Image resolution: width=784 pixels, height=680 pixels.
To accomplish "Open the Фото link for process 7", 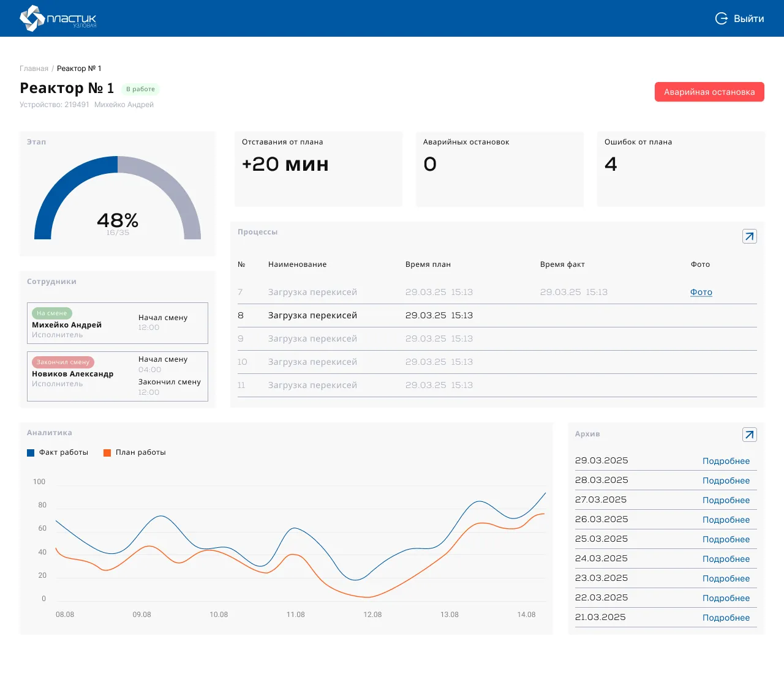I will tap(701, 293).
